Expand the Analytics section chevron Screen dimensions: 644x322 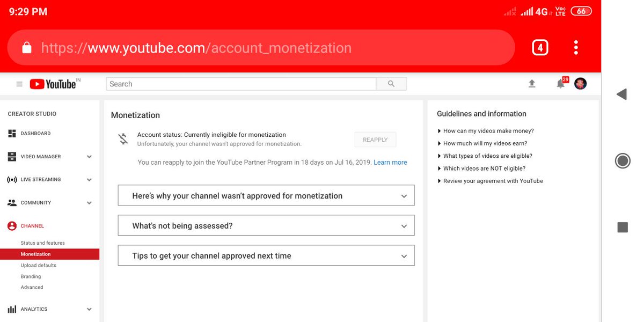click(x=89, y=310)
